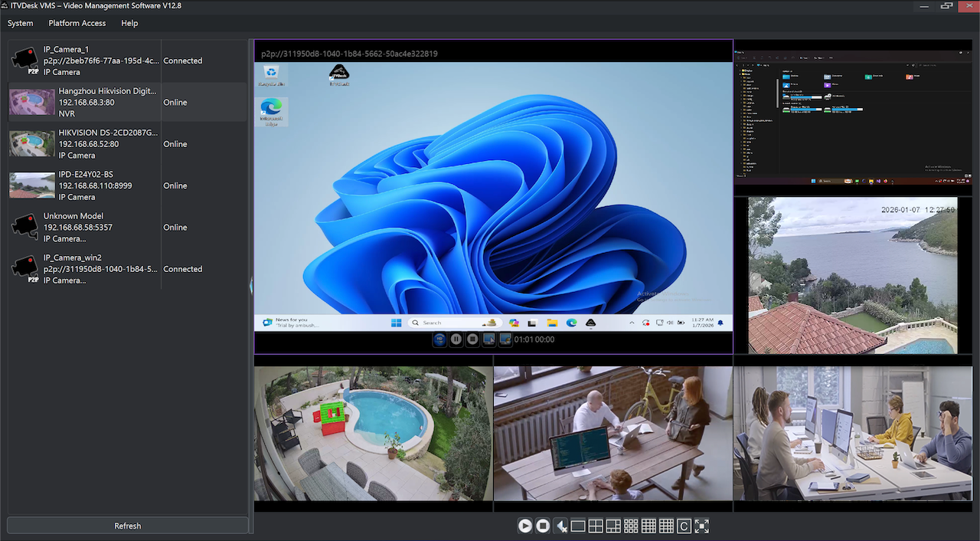Enter fullscreen viewing mode

(x=702, y=526)
